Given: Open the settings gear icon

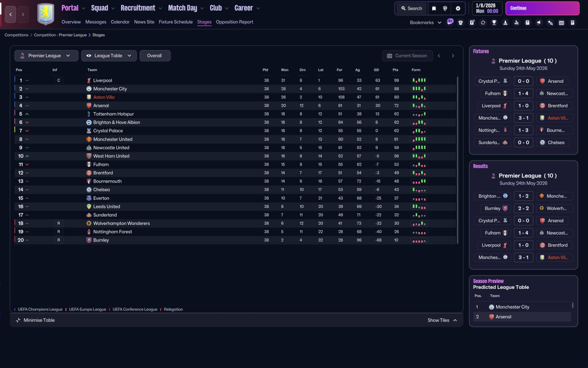Looking at the screenshot, I should pyautogui.click(x=458, y=8).
